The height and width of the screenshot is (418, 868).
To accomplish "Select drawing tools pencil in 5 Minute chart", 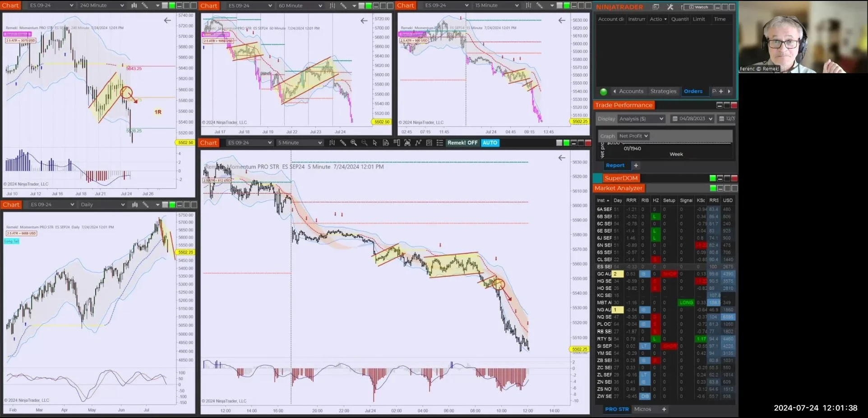I will (343, 143).
